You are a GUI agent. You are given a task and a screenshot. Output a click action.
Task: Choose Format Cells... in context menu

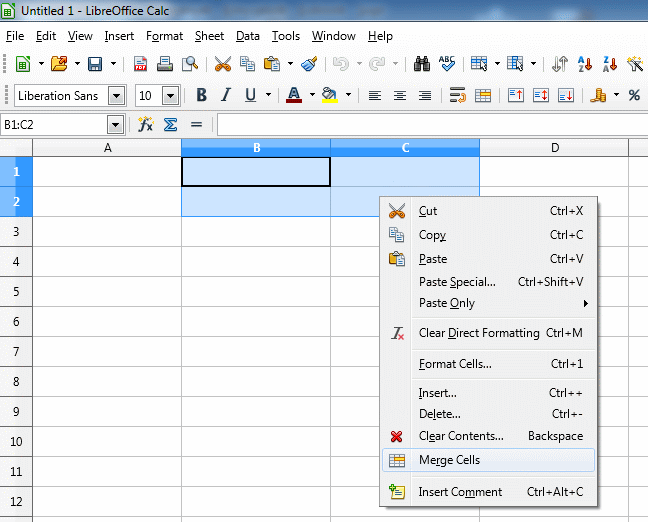(454, 364)
